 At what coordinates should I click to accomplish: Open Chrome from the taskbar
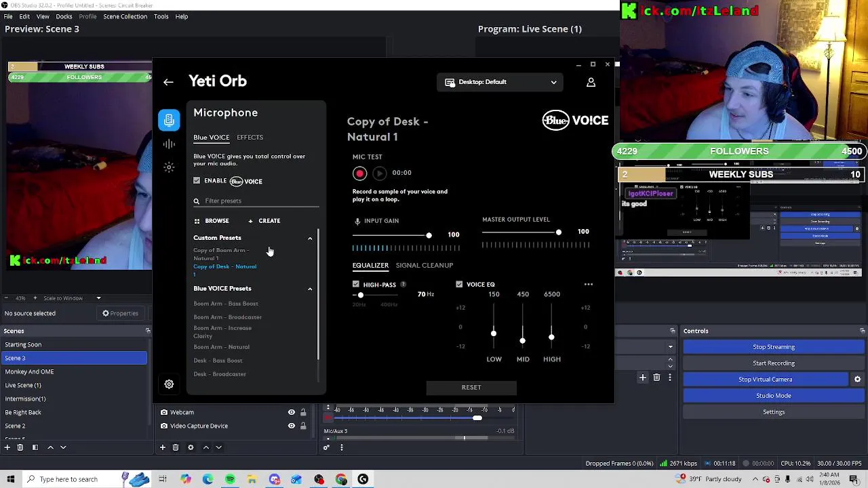tap(341, 479)
